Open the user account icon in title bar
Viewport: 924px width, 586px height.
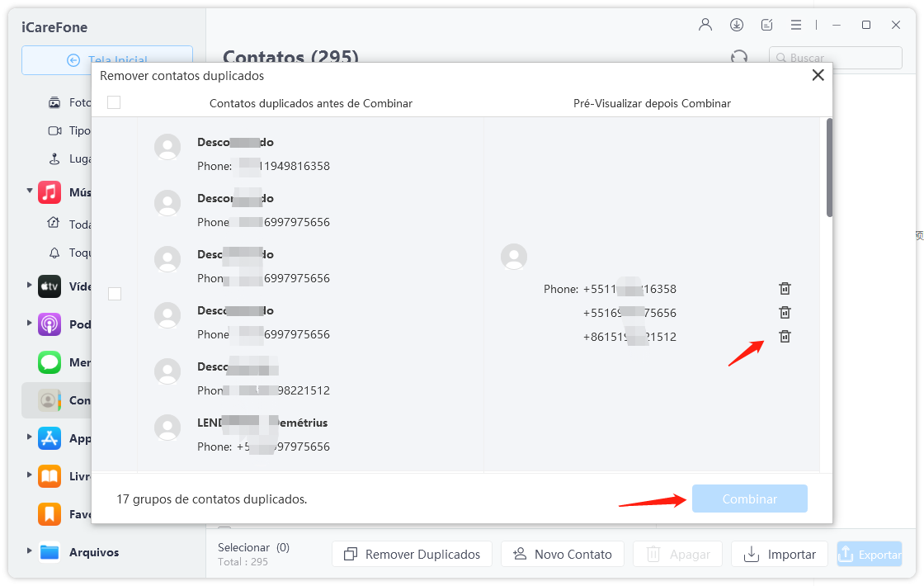click(x=705, y=25)
